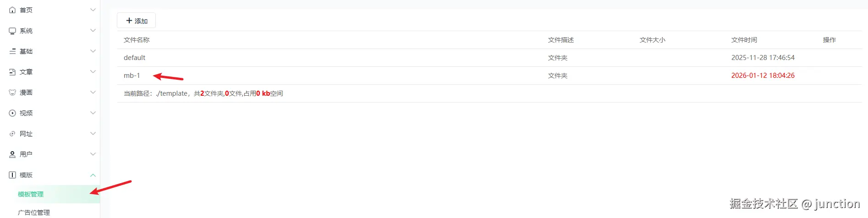868x218 pixels.
Task: Expand the 系统 menu chevron
Action: pyautogui.click(x=93, y=31)
